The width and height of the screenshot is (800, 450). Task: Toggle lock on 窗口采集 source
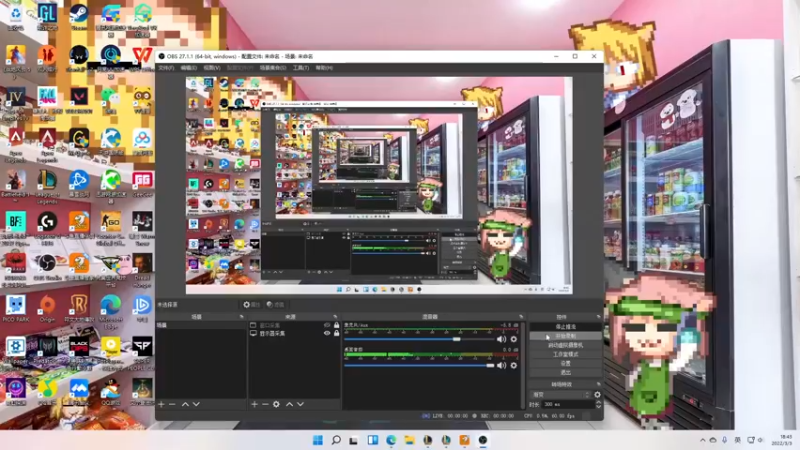[x=336, y=325]
